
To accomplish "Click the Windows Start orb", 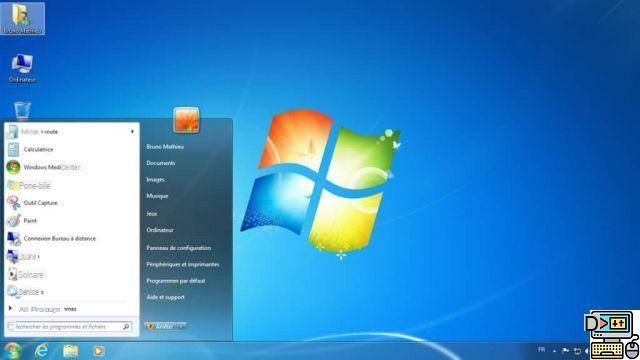I will tap(12, 351).
